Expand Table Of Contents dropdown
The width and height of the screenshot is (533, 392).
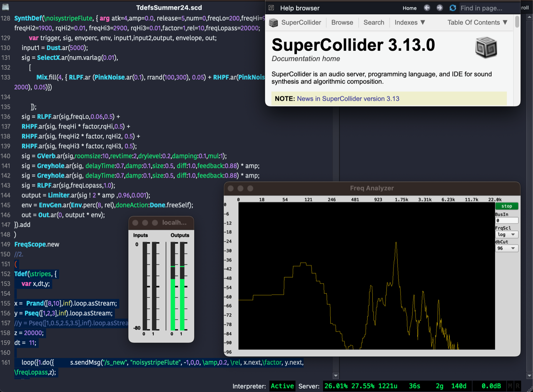[477, 22]
